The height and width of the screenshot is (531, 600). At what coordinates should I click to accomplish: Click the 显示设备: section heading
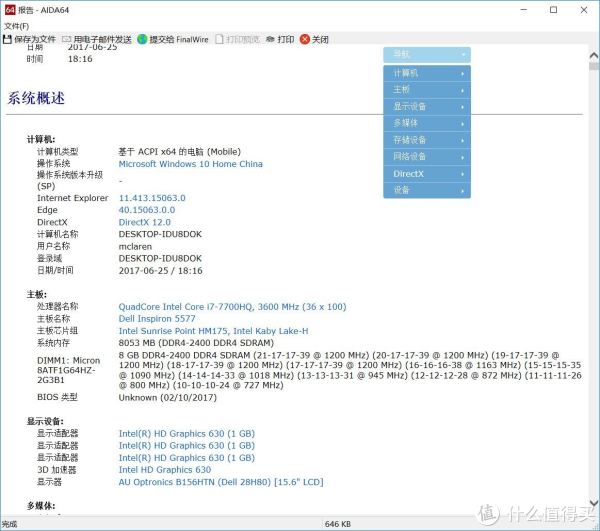coord(45,421)
